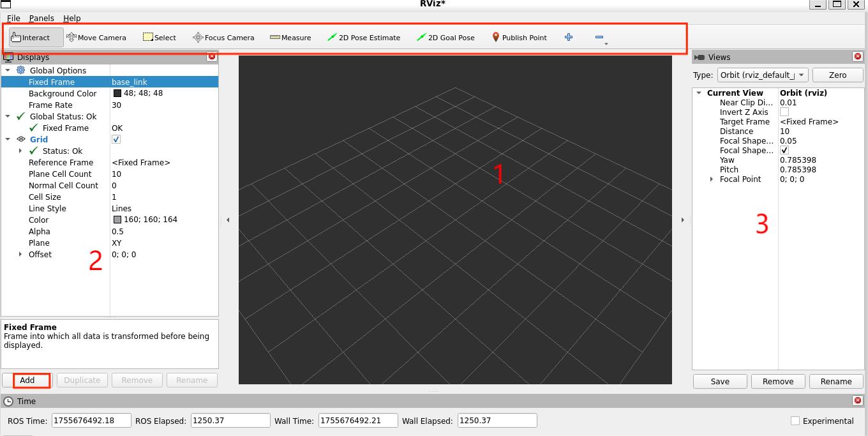The height and width of the screenshot is (436, 868).
Task: Click the Add button in Displays panel
Action: tap(29, 380)
